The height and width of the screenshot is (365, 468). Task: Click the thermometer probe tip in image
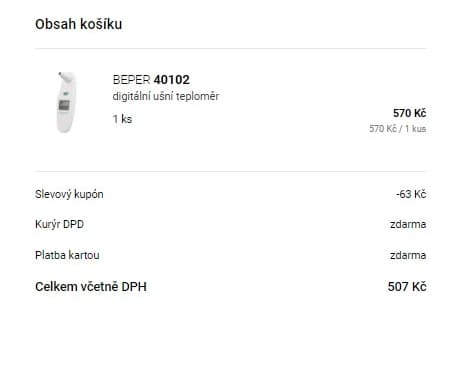(x=62, y=75)
